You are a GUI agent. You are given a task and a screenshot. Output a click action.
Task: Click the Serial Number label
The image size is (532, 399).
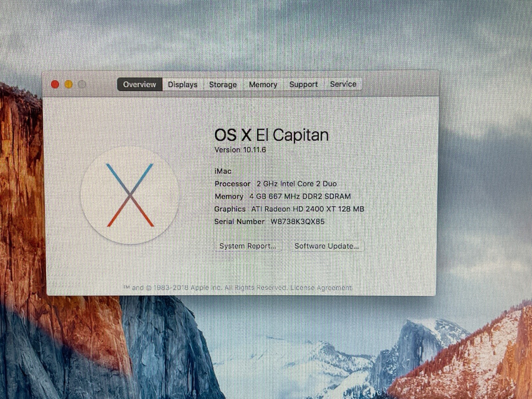pyautogui.click(x=239, y=221)
